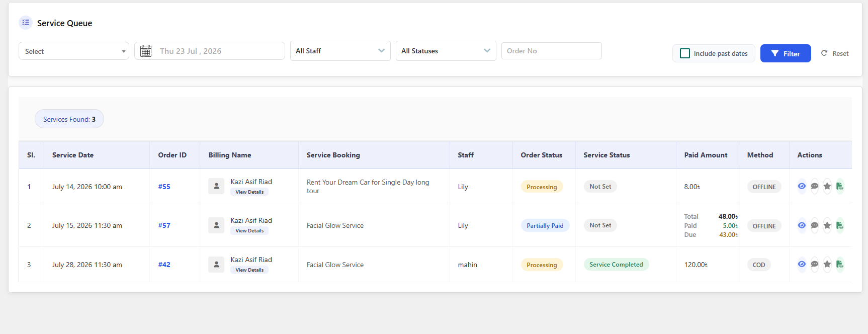The width and height of the screenshot is (868, 334).
Task: Click the date field showing Thu 23 Jul, 2026
Action: [x=210, y=51]
